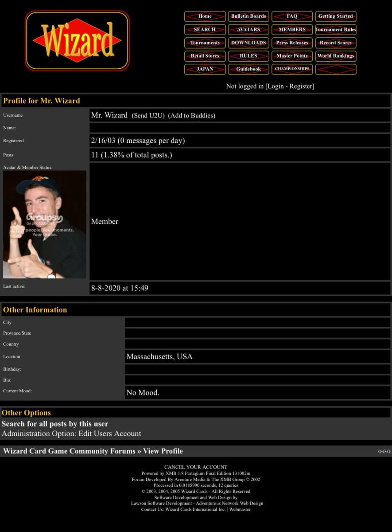The image size is (392, 532).
Task: Click the back-to-top arrows icon
Action: click(384, 451)
